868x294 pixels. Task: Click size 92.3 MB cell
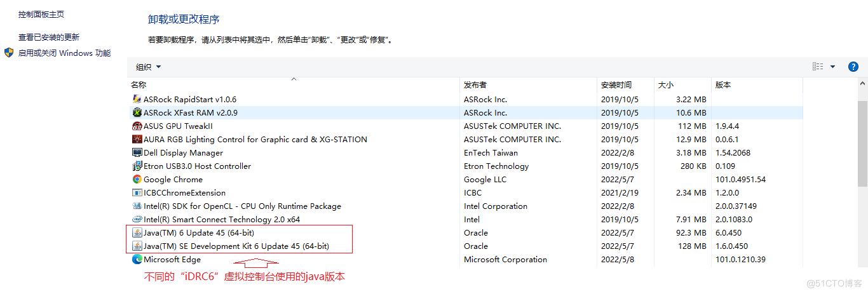tap(691, 232)
